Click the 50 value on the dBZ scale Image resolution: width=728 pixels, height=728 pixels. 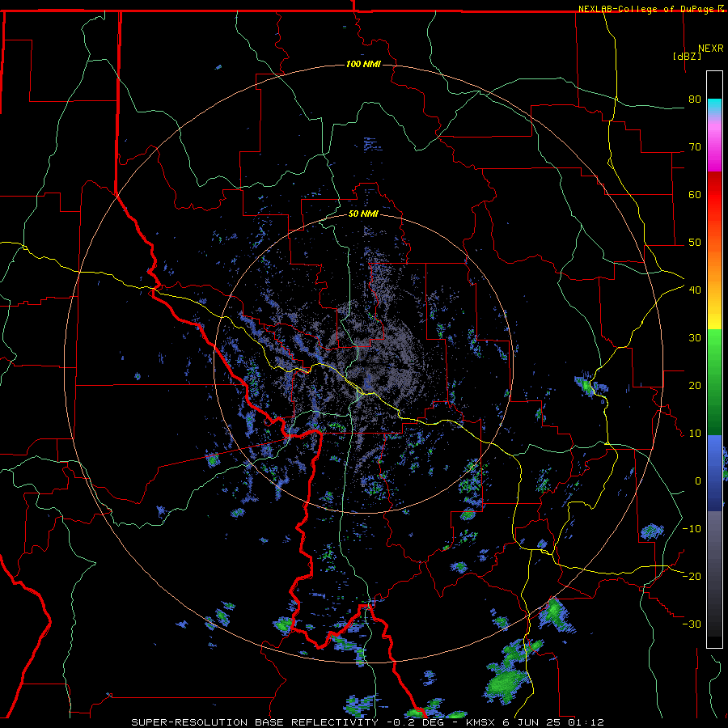point(695,243)
